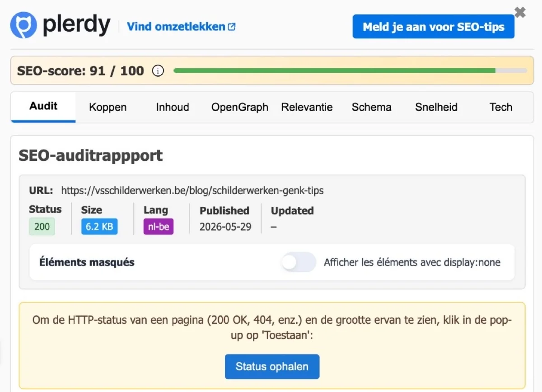The height and width of the screenshot is (392, 542).
Task: Open the OpenGraph tab
Action: click(x=239, y=107)
